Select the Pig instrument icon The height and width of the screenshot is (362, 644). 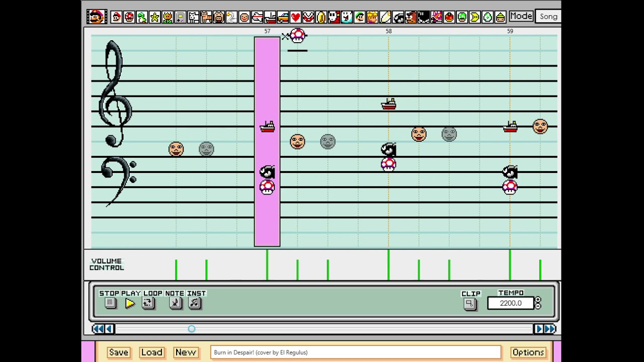click(x=219, y=17)
